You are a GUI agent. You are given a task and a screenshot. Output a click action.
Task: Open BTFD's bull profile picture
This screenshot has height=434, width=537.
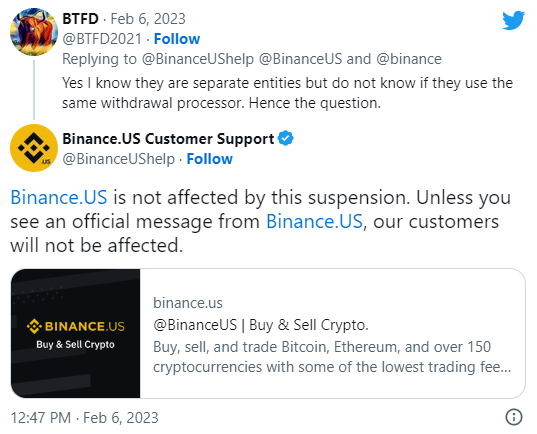[34, 32]
